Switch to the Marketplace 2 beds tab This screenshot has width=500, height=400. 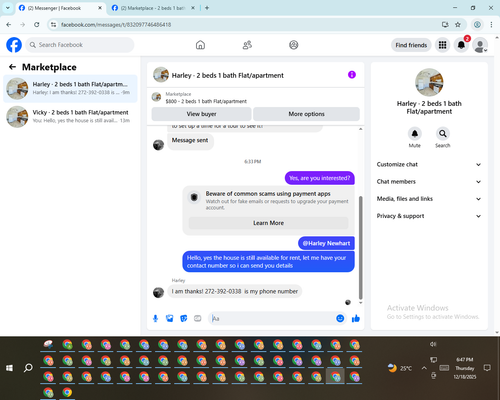coord(153,8)
